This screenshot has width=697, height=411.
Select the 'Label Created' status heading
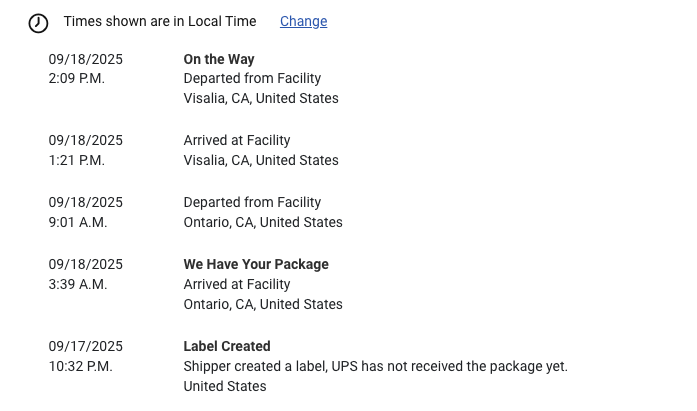click(x=227, y=346)
